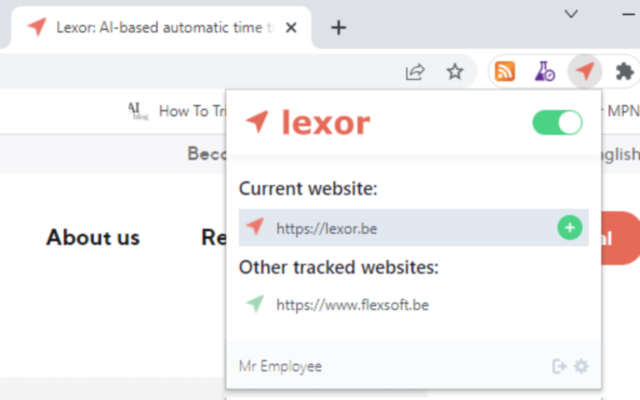Click the Lexor extension icon in toolbar
This screenshot has height=400, width=640.
585,71
